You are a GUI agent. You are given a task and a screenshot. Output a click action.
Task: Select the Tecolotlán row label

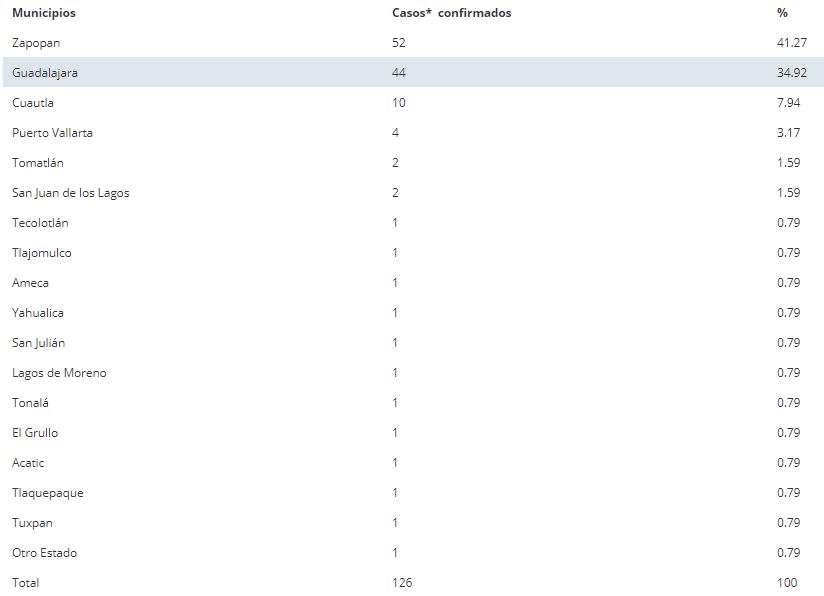coord(40,223)
